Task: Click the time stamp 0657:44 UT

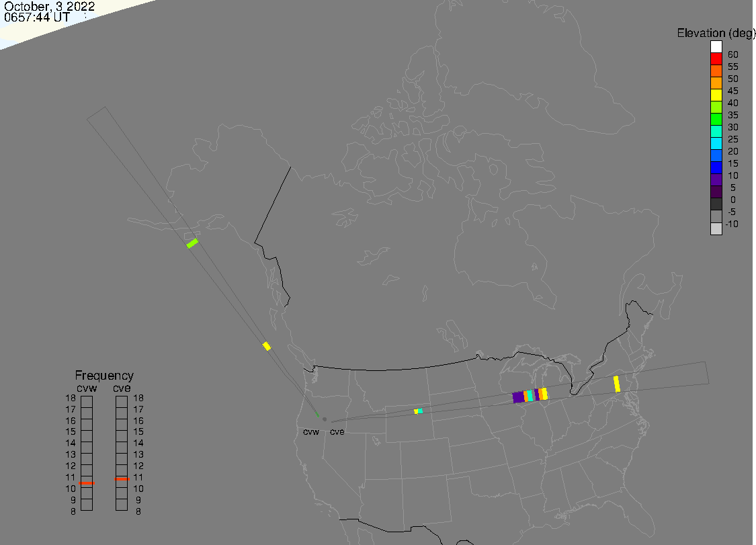Action: (x=37, y=17)
